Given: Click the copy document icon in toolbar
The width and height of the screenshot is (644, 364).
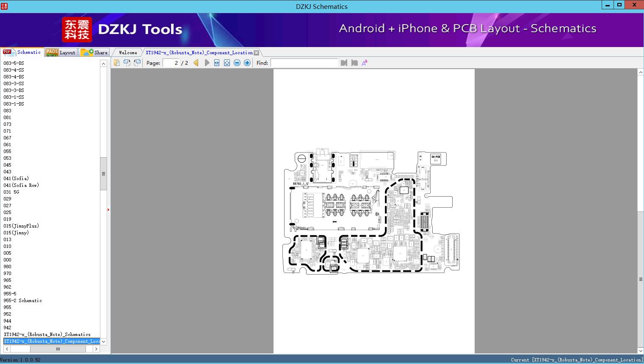Looking at the screenshot, I should 117,63.
